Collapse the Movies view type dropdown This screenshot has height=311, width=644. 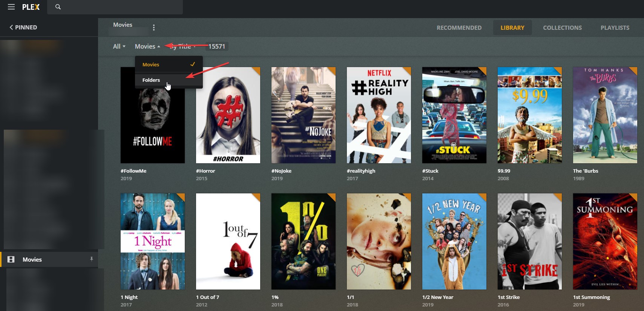click(x=147, y=46)
